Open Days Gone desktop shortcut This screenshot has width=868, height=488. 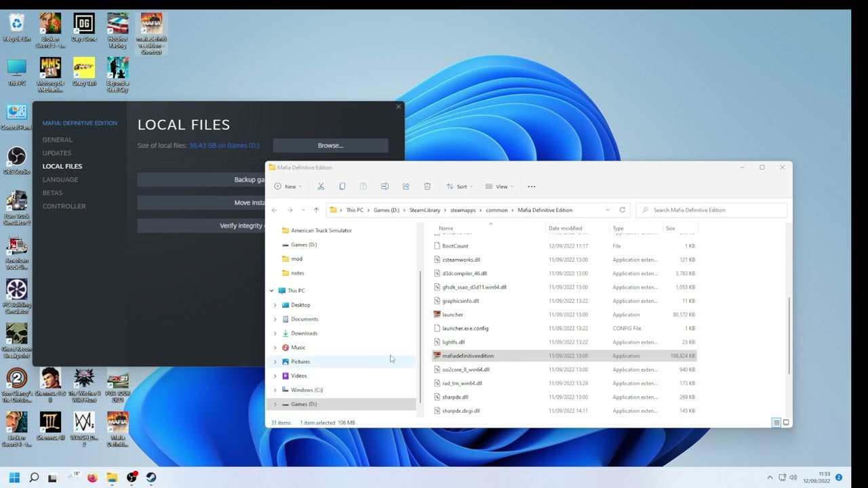coord(84,27)
